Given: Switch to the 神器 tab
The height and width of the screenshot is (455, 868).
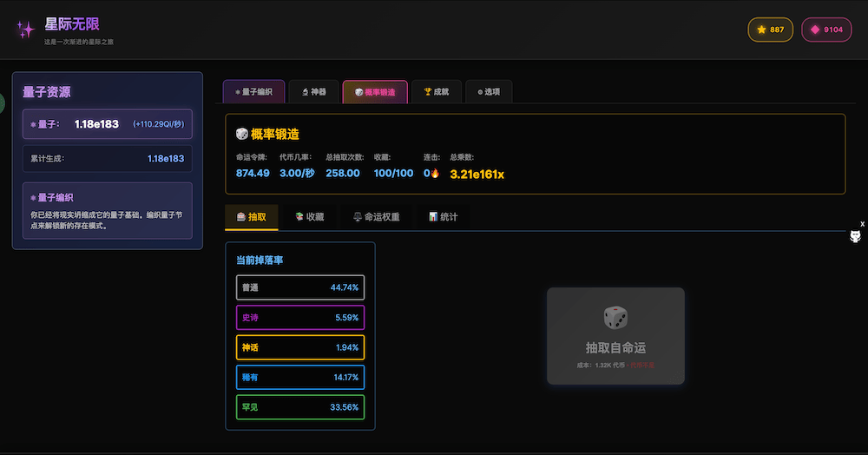Looking at the screenshot, I should tap(313, 92).
